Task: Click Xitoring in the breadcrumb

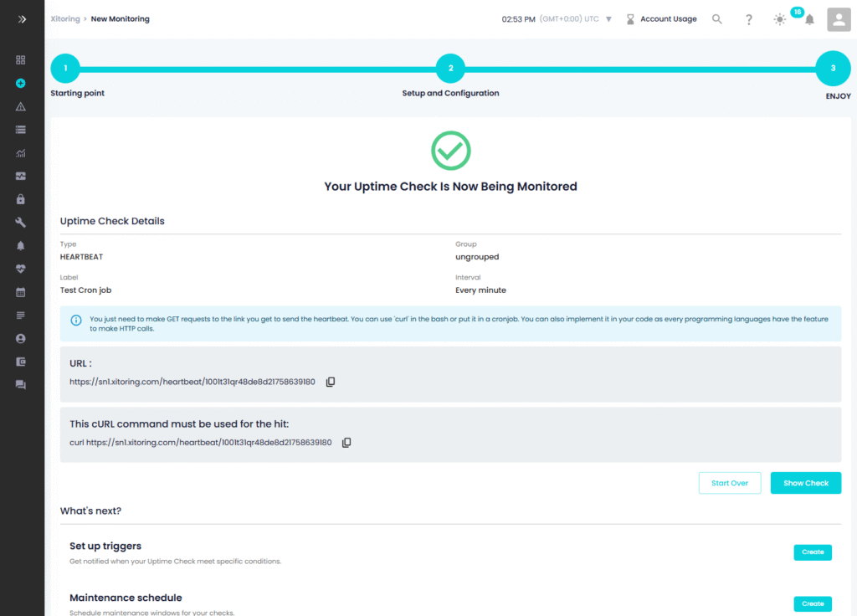Action: [x=65, y=18]
